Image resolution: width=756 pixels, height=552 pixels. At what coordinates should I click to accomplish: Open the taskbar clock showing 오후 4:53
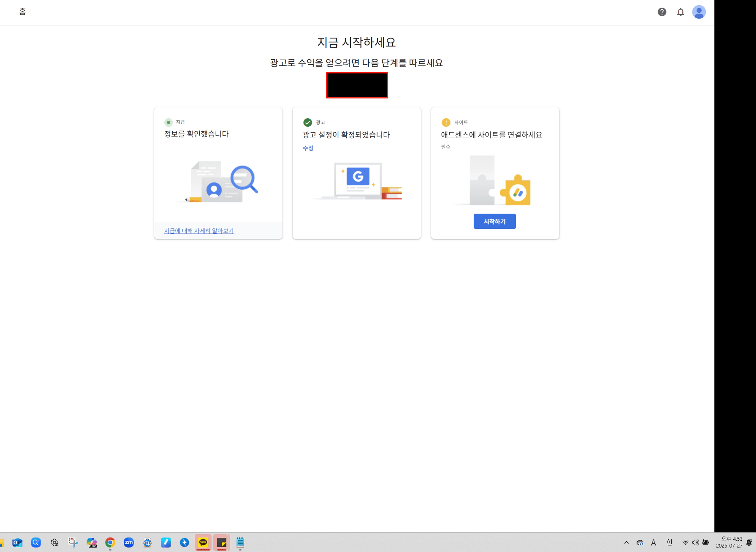pyautogui.click(x=729, y=542)
